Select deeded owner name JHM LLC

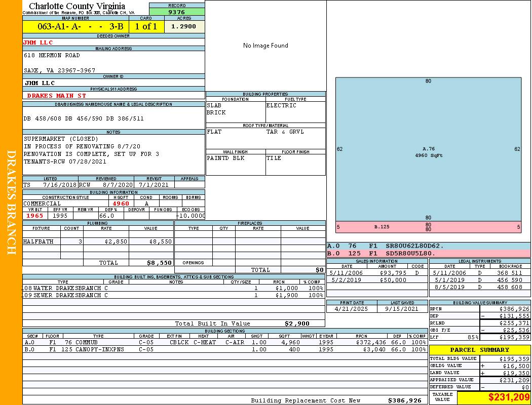[x=39, y=43]
